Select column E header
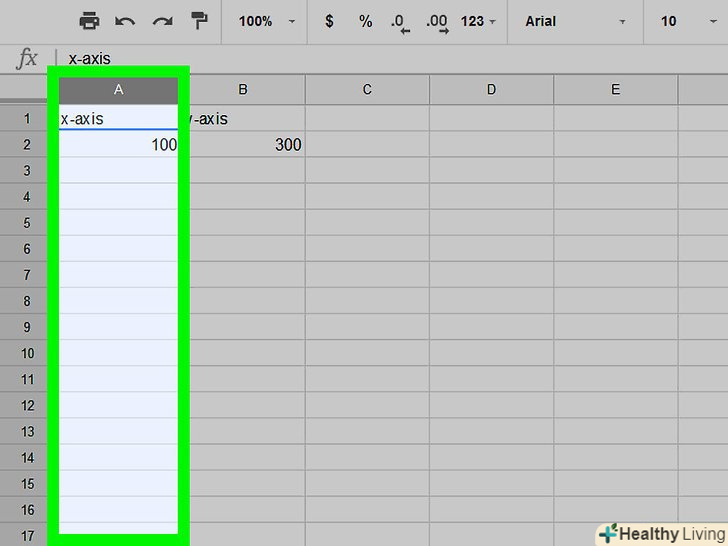Screen dimensions: 728x546 (x=616, y=90)
